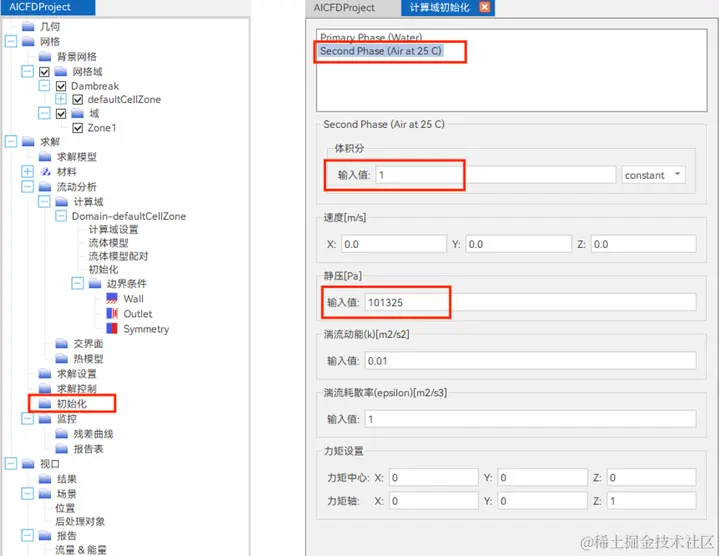Image resolution: width=720 pixels, height=556 pixels.
Task: Select the Wall boundary icon
Action: (112, 298)
